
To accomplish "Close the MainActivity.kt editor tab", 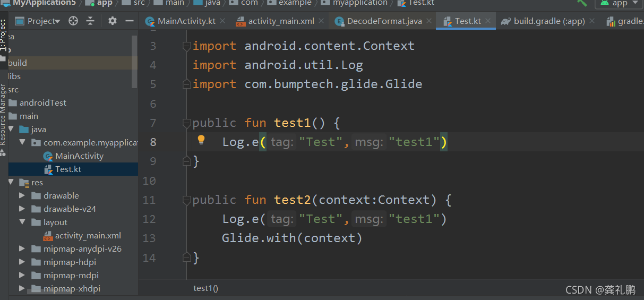I will point(222,21).
